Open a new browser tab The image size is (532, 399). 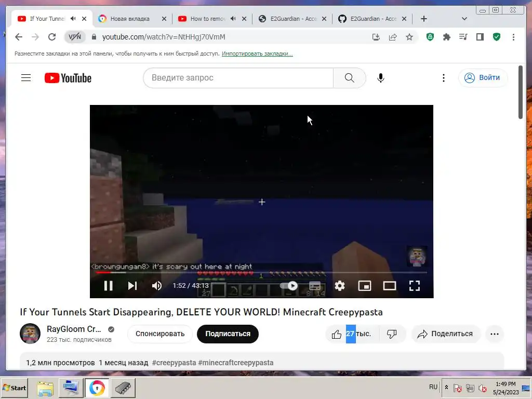(x=424, y=19)
